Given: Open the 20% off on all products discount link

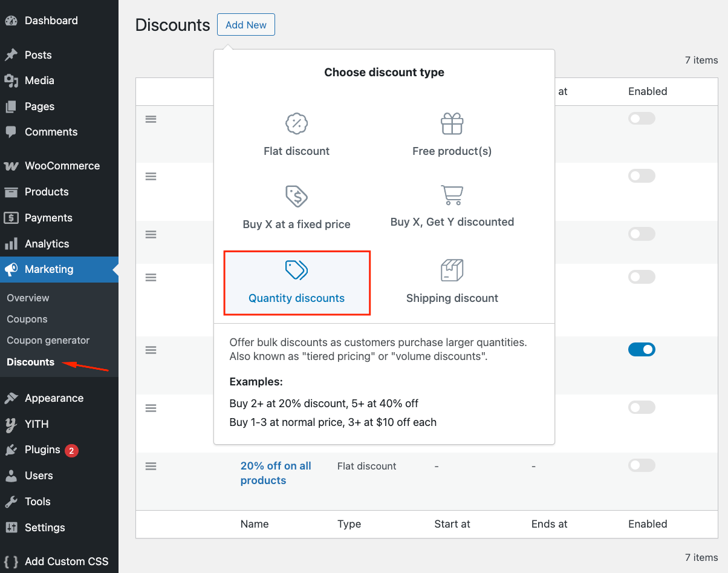Looking at the screenshot, I should [x=276, y=473].
